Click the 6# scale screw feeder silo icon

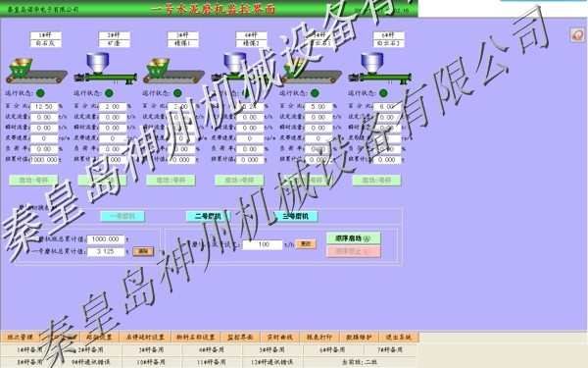tap(372, 63)
